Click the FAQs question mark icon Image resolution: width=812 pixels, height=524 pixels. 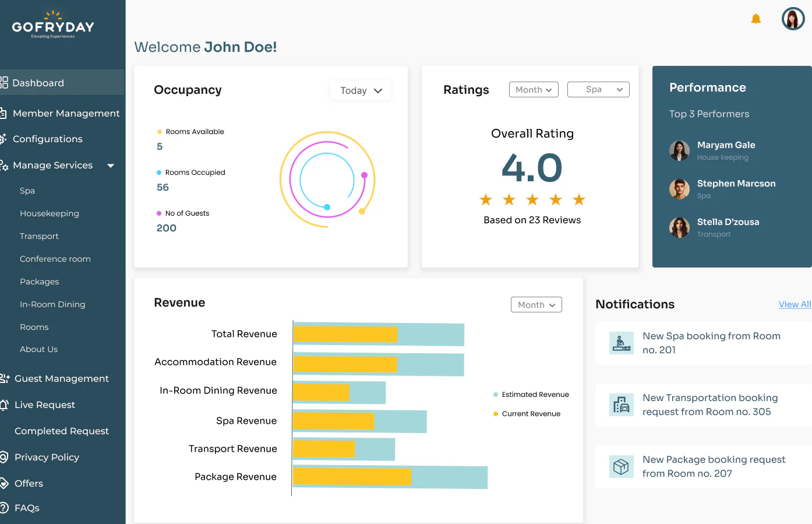tap(4, 508)
